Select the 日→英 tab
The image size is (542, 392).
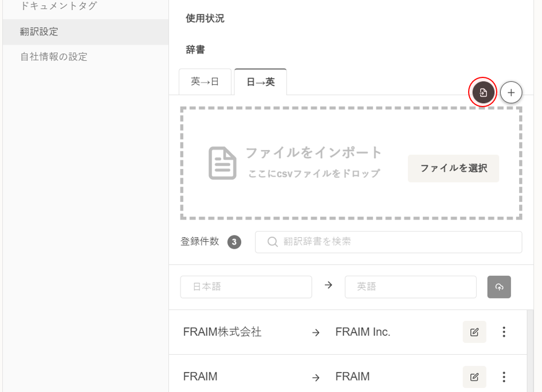(x=261, y=82)
